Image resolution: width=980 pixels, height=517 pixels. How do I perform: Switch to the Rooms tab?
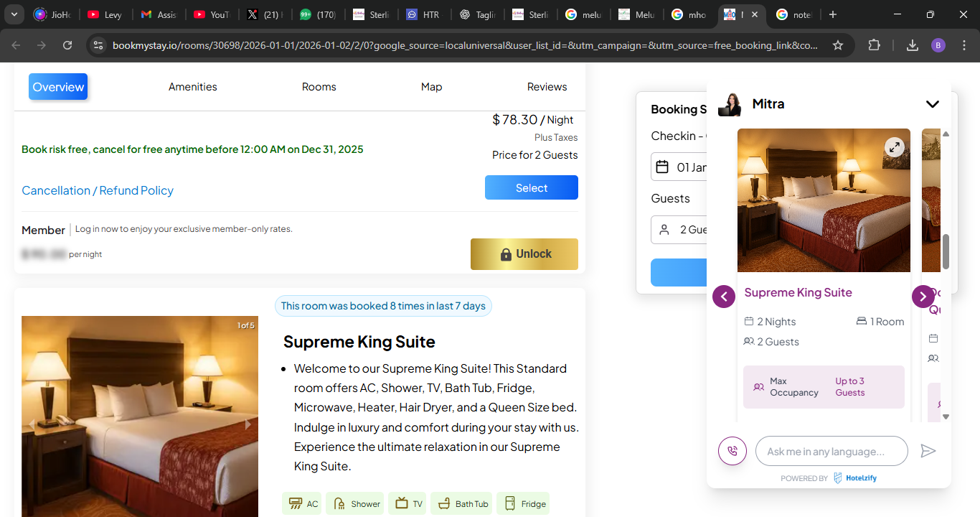tap(319, 87)
